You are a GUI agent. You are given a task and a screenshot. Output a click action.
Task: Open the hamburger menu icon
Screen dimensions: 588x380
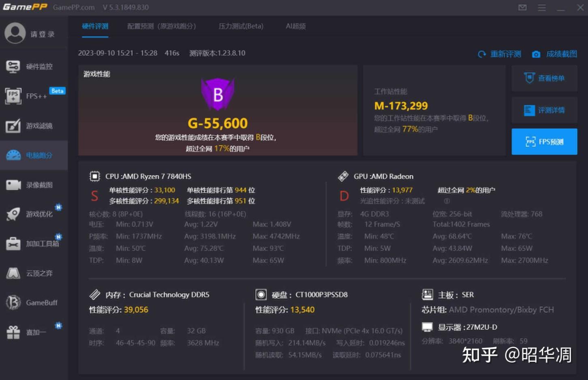tap(542, 7)
